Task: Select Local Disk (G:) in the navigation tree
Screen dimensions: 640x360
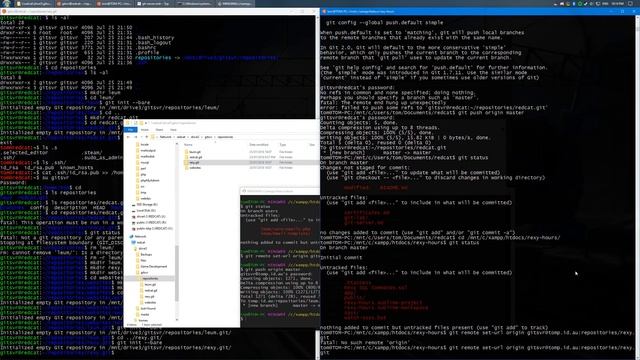Action: [146, 211]
